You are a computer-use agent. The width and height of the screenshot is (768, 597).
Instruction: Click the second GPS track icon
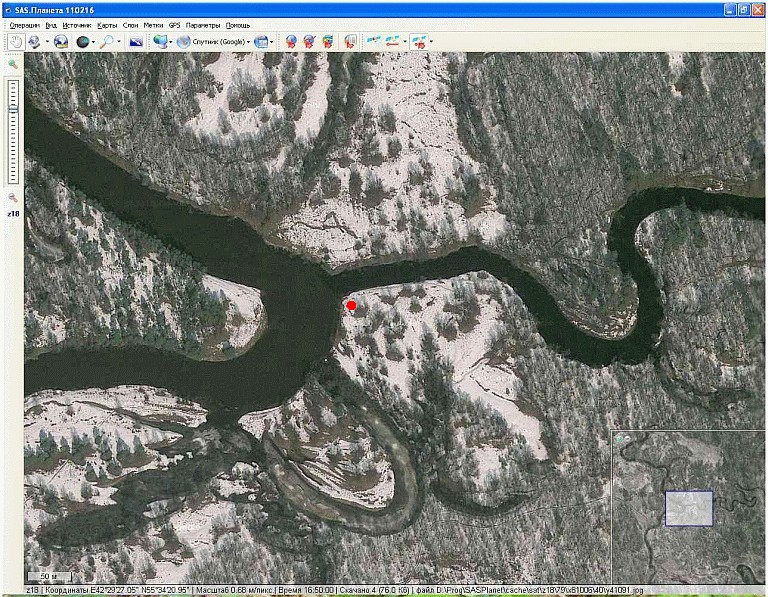[392, 42]
